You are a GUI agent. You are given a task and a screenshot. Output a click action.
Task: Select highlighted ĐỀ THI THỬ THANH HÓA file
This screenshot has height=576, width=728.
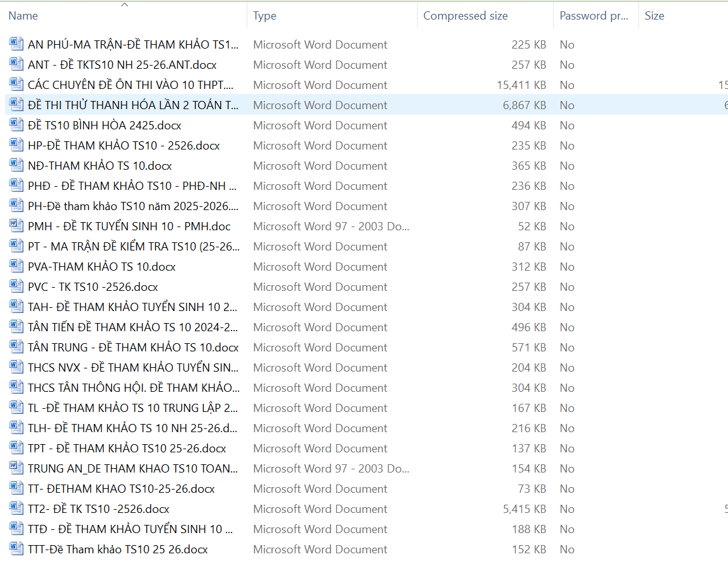[x=133, y=105]
